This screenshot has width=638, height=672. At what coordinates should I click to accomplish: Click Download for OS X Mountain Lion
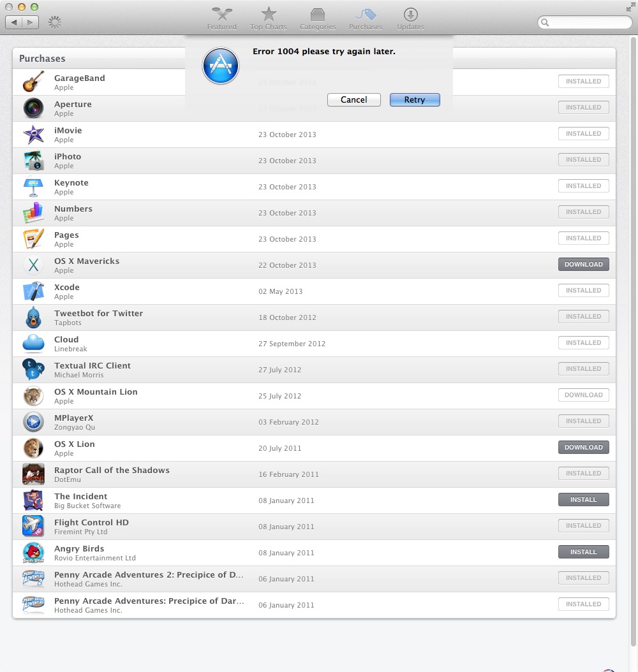584,395
